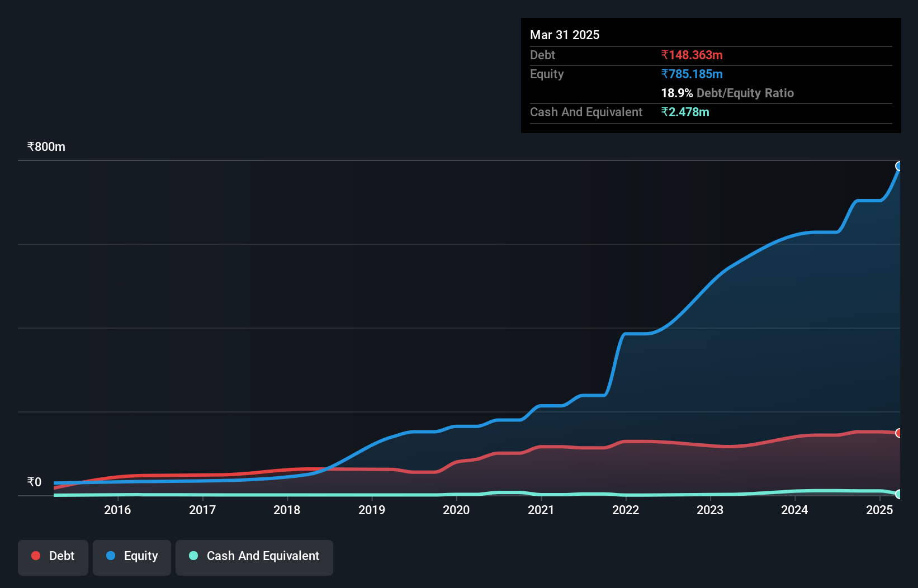Click the 2025 x-axis label
This screenshot has height=588, width=918.
pyautogui.click(x=879, y=510)
